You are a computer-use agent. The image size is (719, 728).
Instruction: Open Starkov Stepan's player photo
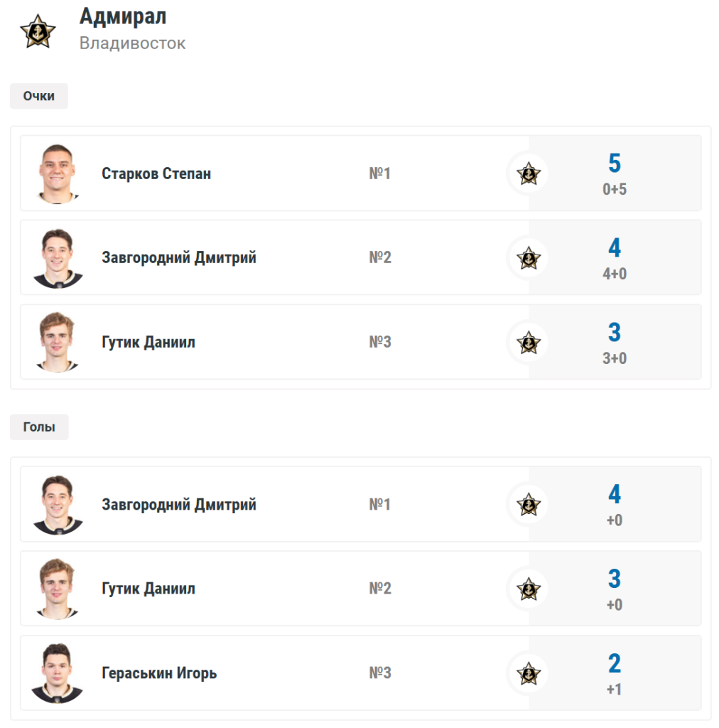click(58, 173)
